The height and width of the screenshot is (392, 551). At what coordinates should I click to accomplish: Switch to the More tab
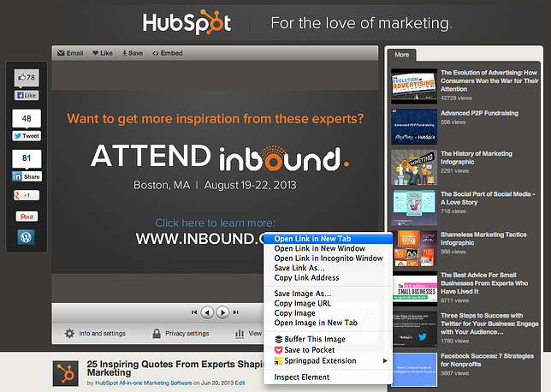401,55
